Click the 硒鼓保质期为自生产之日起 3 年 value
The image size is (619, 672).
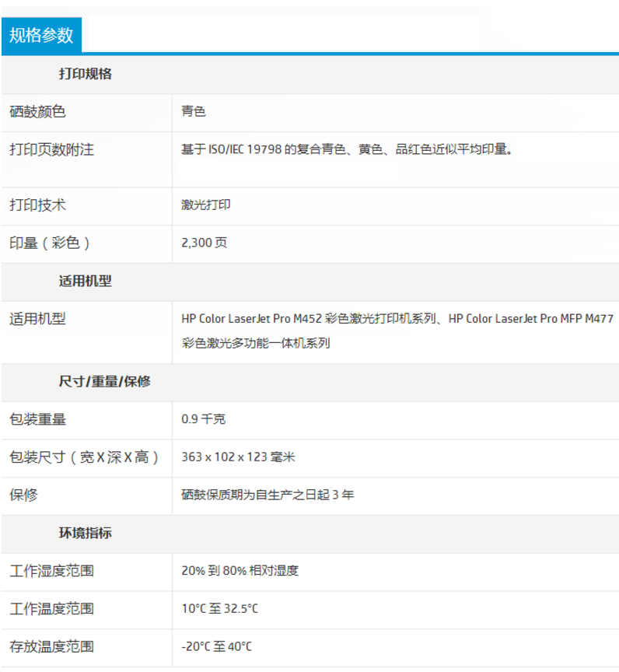click(268, 495)
